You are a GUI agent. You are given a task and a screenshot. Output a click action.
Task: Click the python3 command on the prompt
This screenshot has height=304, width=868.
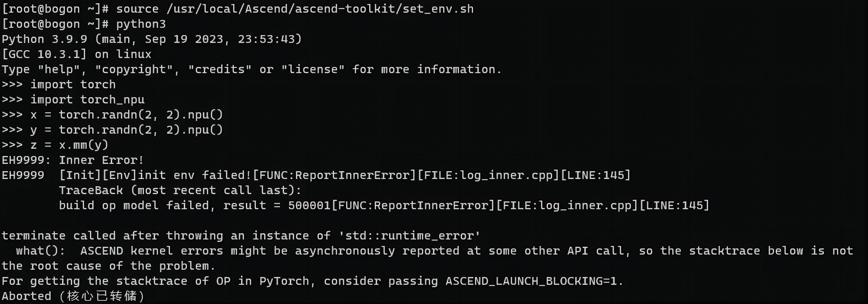[141, 24]
